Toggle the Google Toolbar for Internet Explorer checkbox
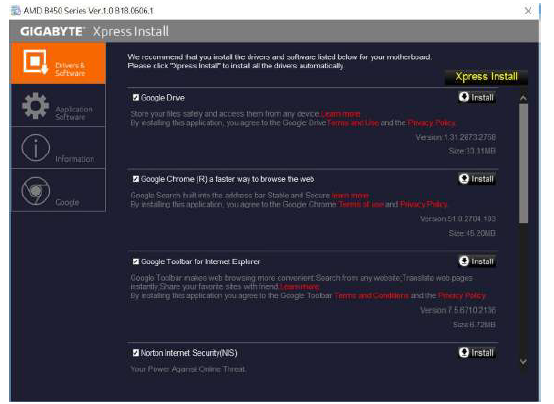 (136, 262)
